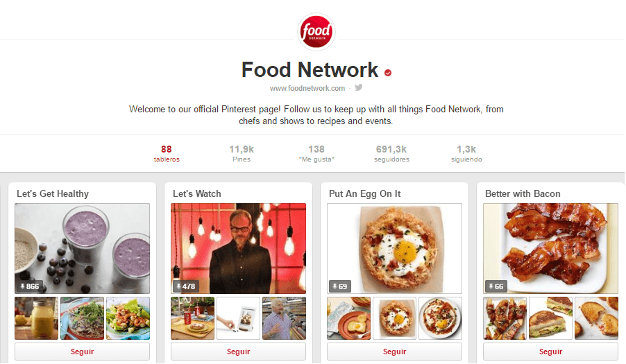Open the Better with Bacon board title
The height and width of the screenshot is (364, 626).
pos(523,193)
